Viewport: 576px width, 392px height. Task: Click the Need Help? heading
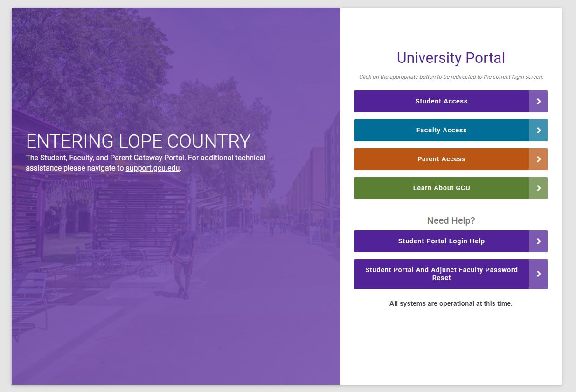coord(451,220)
